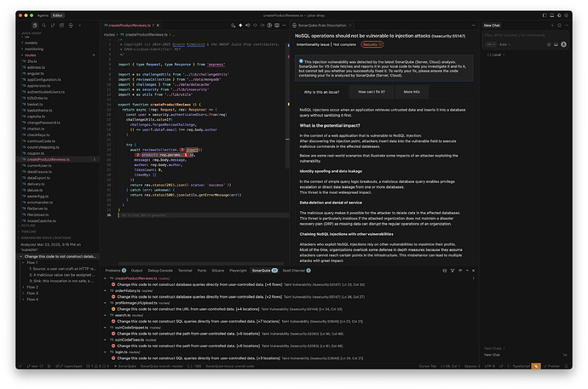Toggle primary sidebar layout icon in title bar

coord(545,15)
